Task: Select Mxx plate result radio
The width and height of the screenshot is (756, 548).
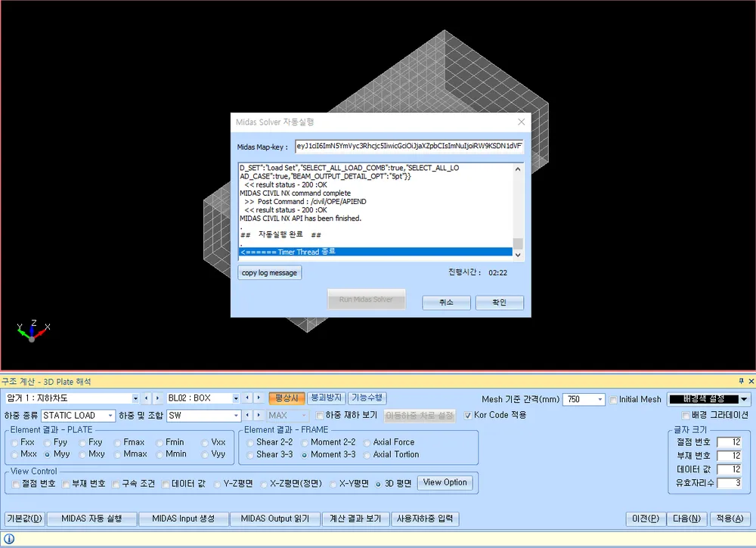Action: tap(14, 454)
